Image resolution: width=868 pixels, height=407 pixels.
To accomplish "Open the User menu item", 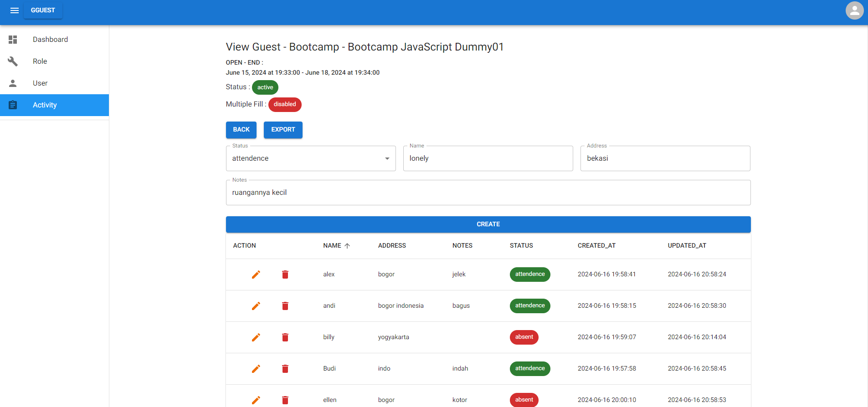I will (x=55, y=83).
